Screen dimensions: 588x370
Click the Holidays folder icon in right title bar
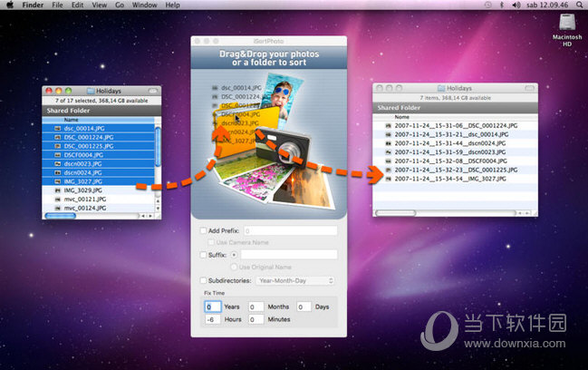441,88
